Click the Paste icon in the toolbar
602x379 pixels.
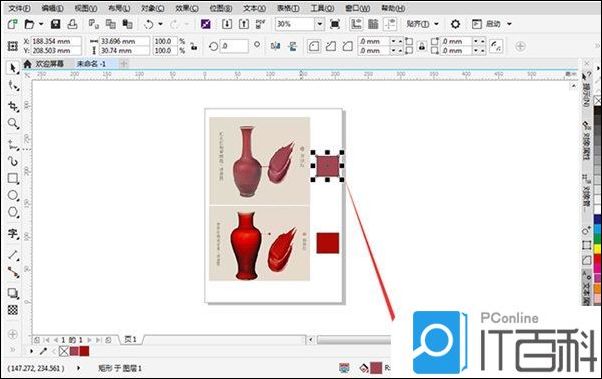tap(127, 24)
